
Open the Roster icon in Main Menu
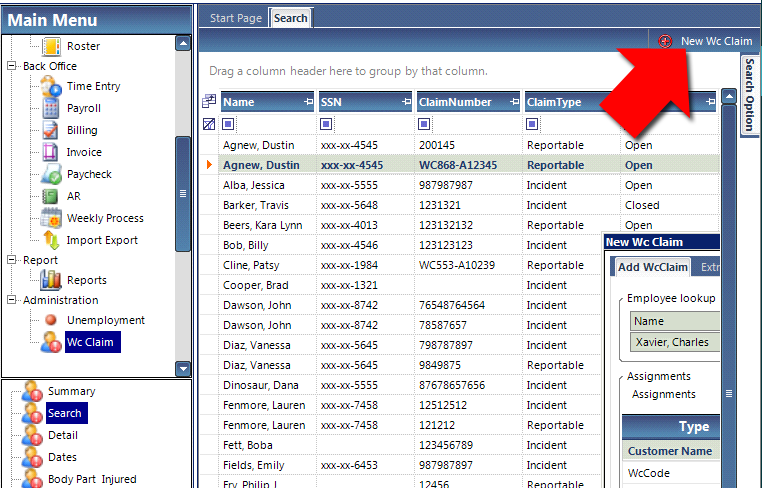coord(51,46)
